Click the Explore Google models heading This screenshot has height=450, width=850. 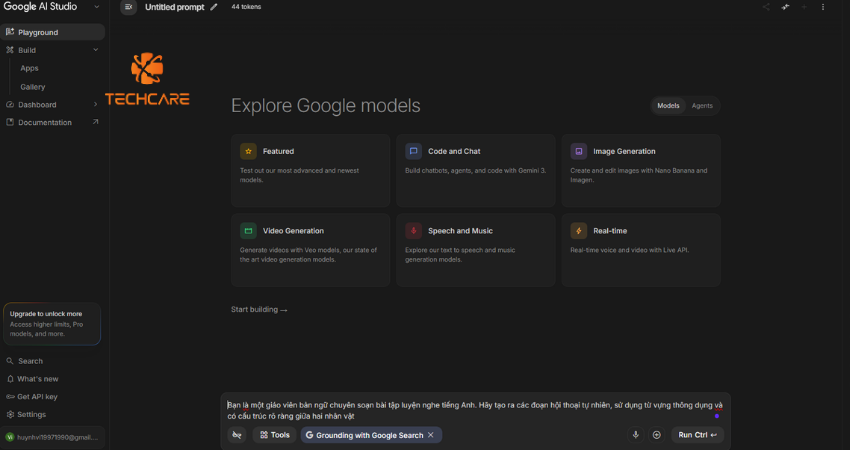[x=325, y=105]
